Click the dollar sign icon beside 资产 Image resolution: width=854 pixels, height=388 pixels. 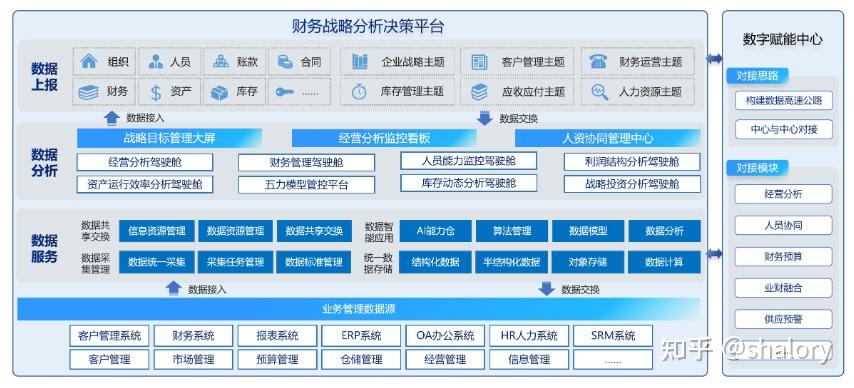(x=156, y=93)
